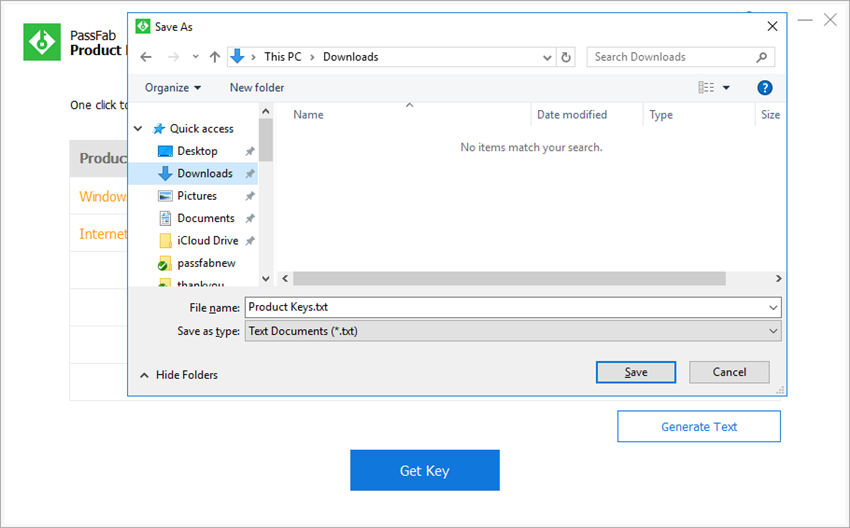Collapse with Hide Folders
Image resolution: width=850 pixels, height=528 pixels.
pos(179,375)
